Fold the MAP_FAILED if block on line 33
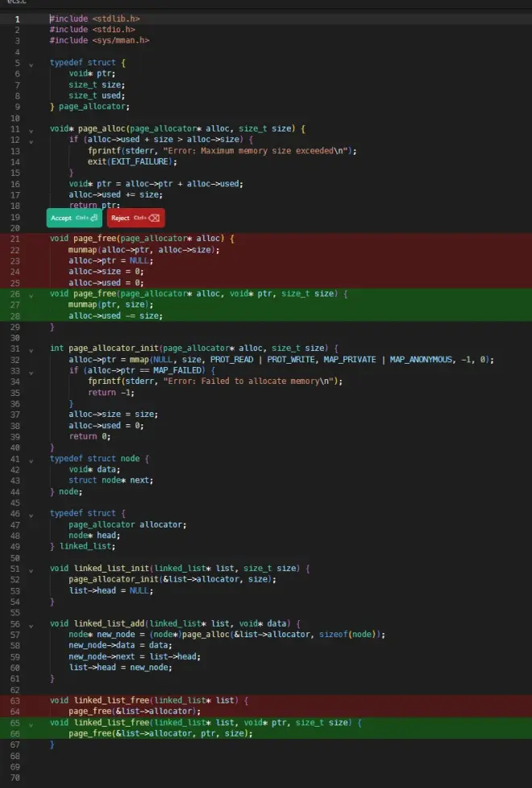The height and width of the screenshot is (788, 532). click(31, 371)
